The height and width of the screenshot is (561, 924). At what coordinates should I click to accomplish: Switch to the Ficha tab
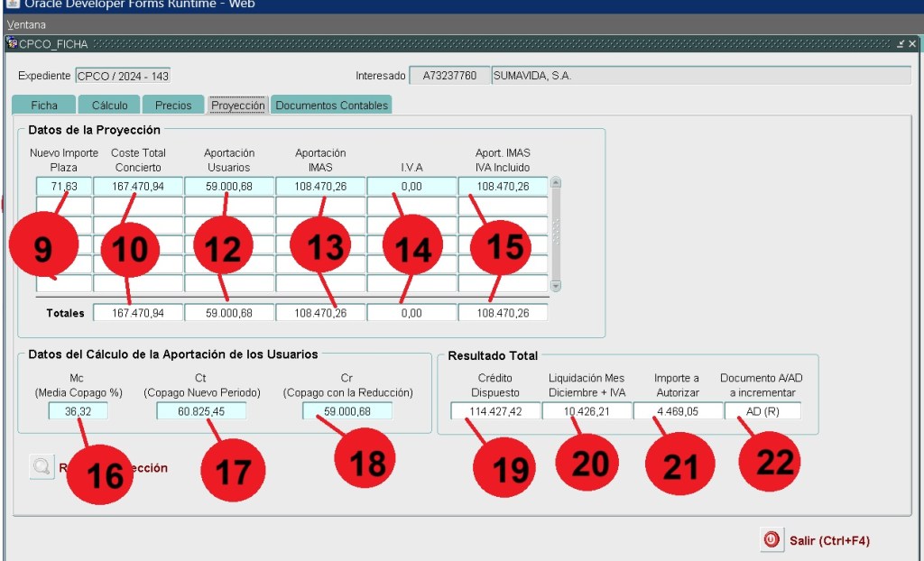pos(44,106)
